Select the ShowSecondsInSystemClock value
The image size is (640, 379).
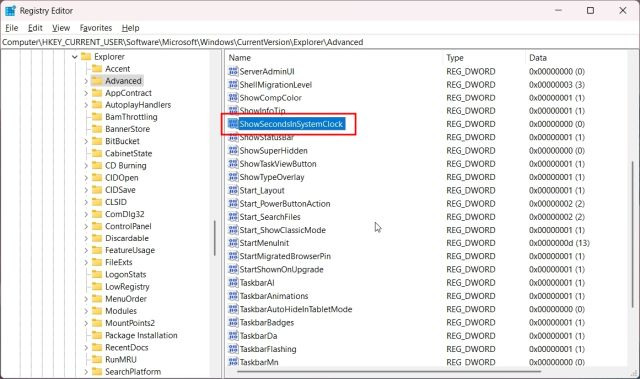point(291,124)
